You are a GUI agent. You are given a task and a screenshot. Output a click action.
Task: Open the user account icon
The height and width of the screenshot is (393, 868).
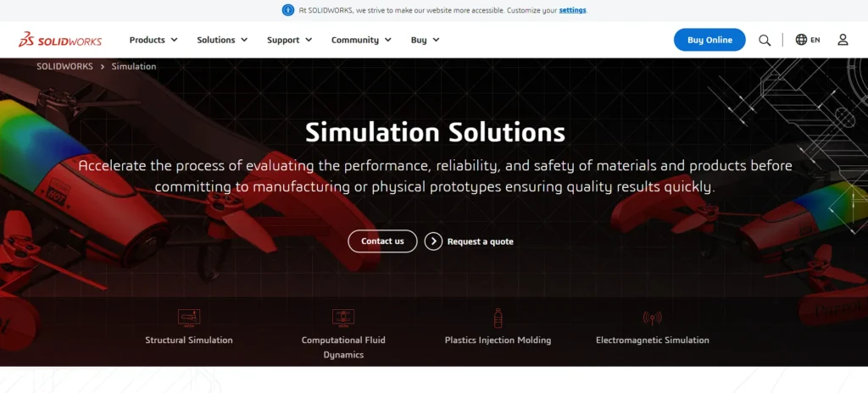click(843, 39)
